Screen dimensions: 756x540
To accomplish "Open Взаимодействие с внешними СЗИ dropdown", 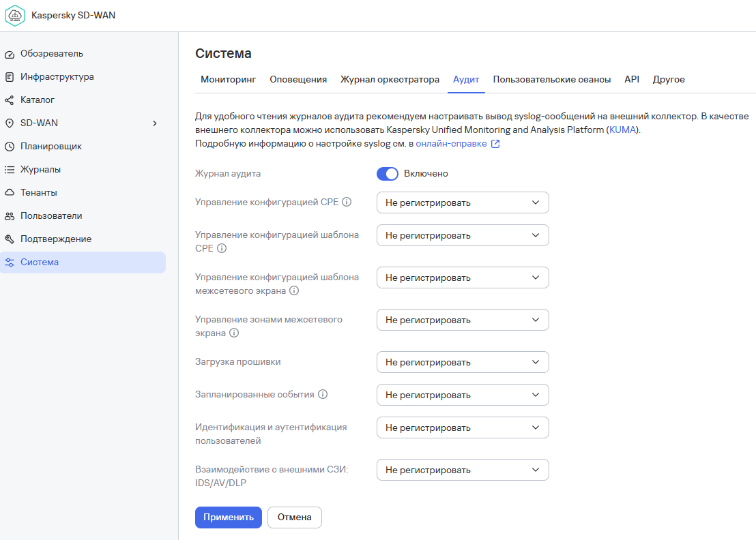I will tap(463, 470).
